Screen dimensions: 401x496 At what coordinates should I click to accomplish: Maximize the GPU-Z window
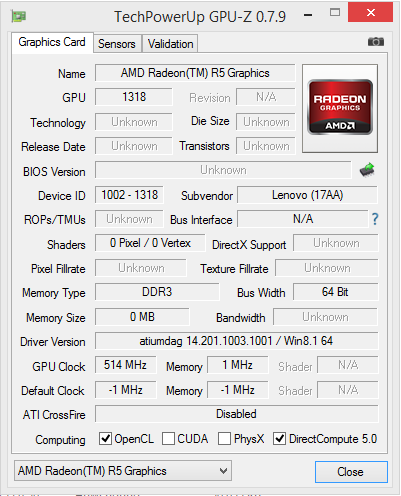click(x=335, y=13)
